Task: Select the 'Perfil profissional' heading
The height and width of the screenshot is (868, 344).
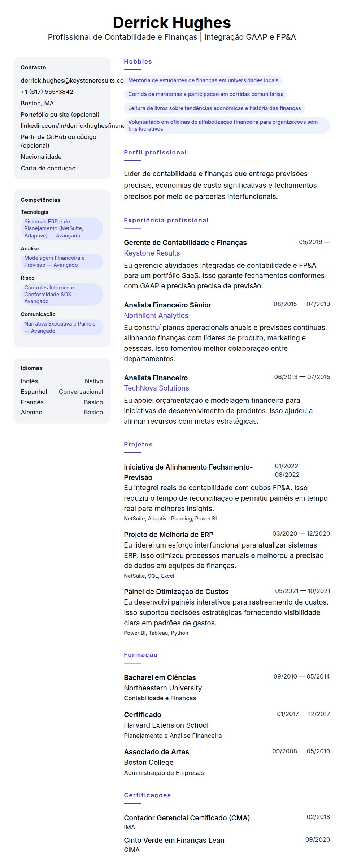Action: click(155, 152)
